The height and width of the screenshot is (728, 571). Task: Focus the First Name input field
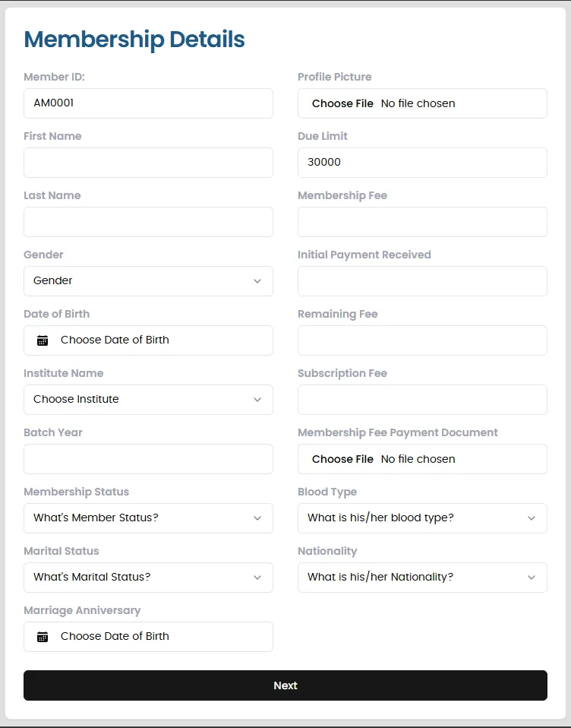148,163
